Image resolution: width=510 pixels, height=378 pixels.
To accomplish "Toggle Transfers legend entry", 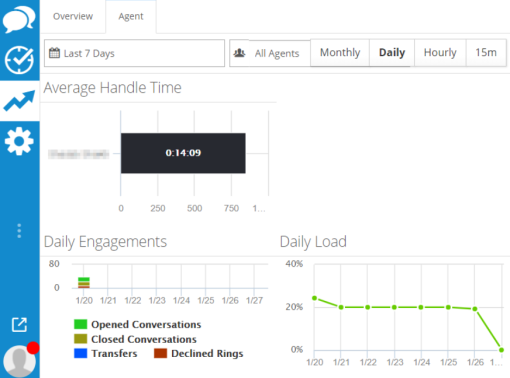I will pos(106,353).
